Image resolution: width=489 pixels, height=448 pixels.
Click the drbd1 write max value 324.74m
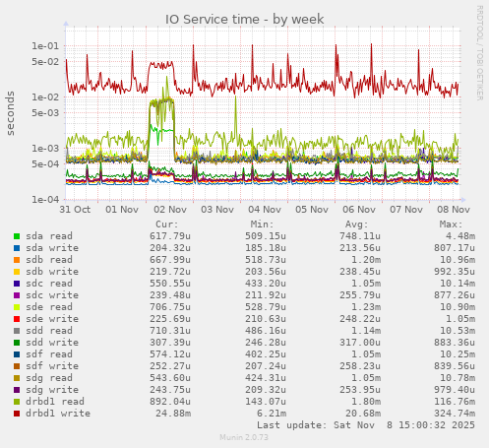coord(455,414)
